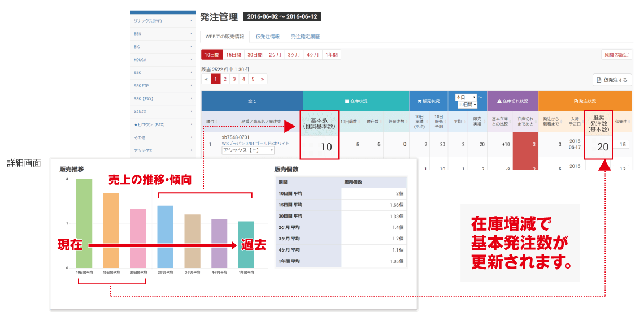Expand the KOUGA sidebar entry
Viewport: 644px width, 320px height.
click(x=163, y=59)
